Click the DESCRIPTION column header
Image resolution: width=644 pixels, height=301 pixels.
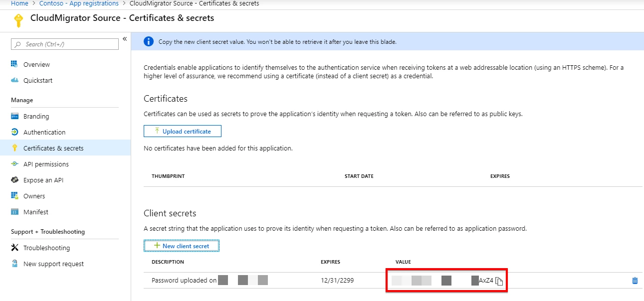[x=168, y=262]
